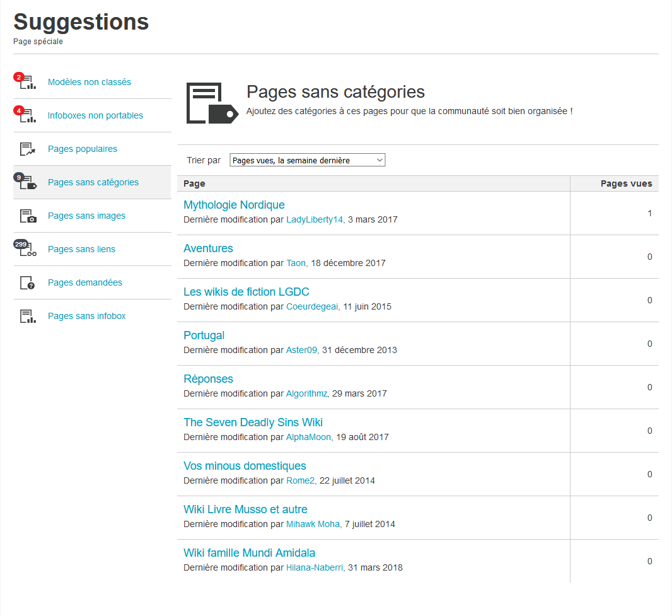View user Hilana-Naberri's profile
This screenshot has height=616, width=672.
315,568
